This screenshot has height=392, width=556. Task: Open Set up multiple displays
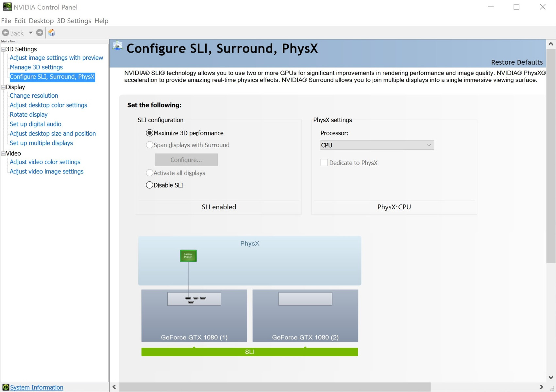coord(41,143)
